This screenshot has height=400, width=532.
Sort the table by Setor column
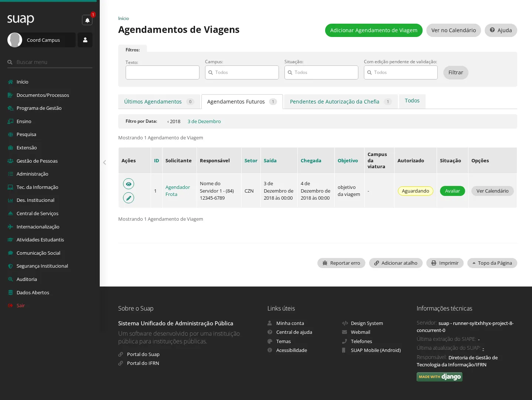pyautogui.click(x=251, y=160)
